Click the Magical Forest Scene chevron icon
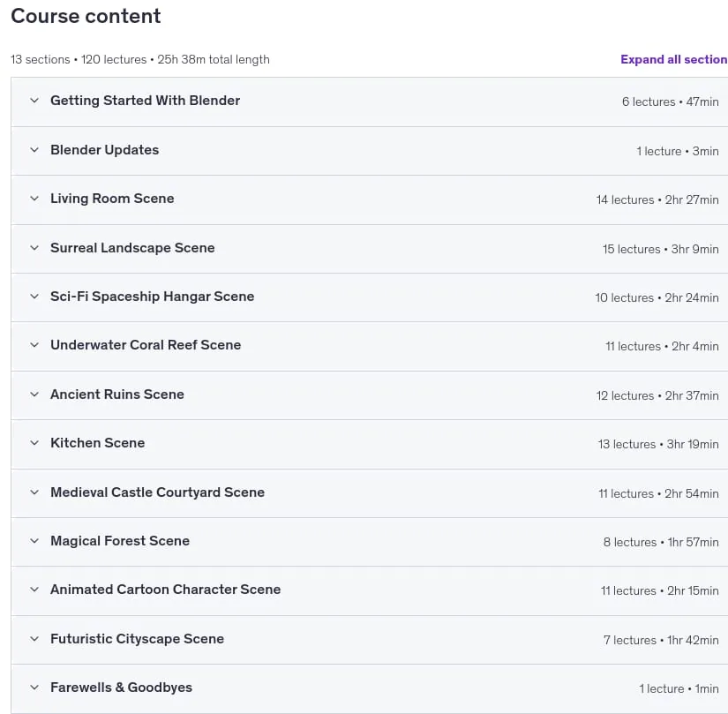 tap(34, 541)
